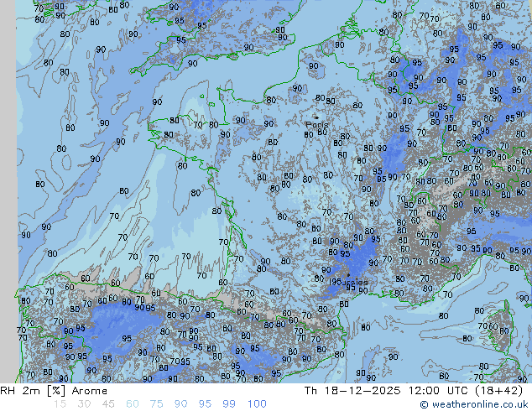Click the '(18+42)' forecast run text
The width and height of the screenshot is (532, 411).
pos(498,391)
